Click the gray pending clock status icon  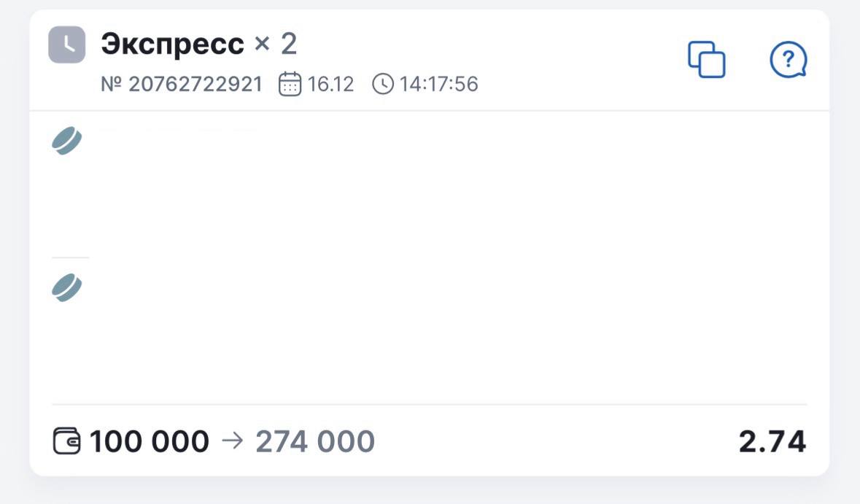(66, 45)
